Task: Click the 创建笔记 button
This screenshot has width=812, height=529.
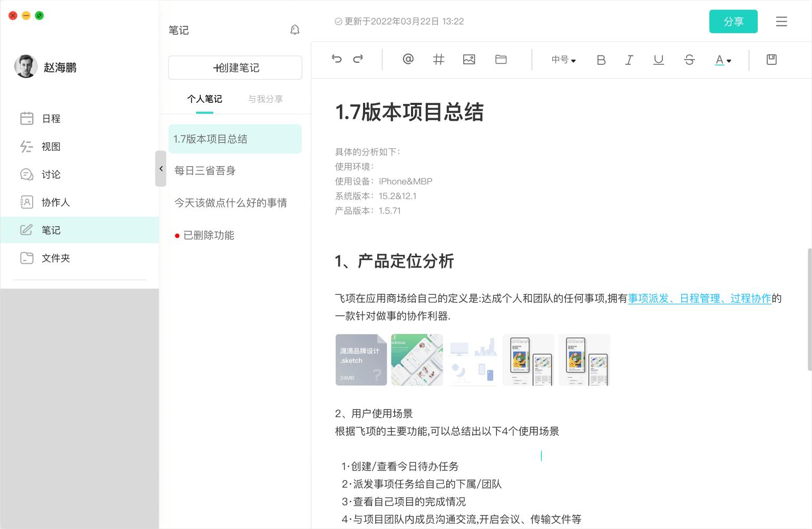Action: [x=235, y=68]
